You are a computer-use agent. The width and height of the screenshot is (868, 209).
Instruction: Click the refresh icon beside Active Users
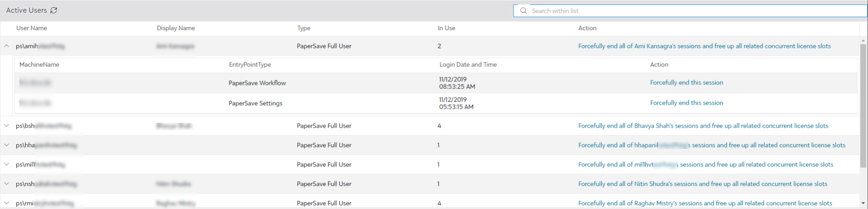click(54, 10)
